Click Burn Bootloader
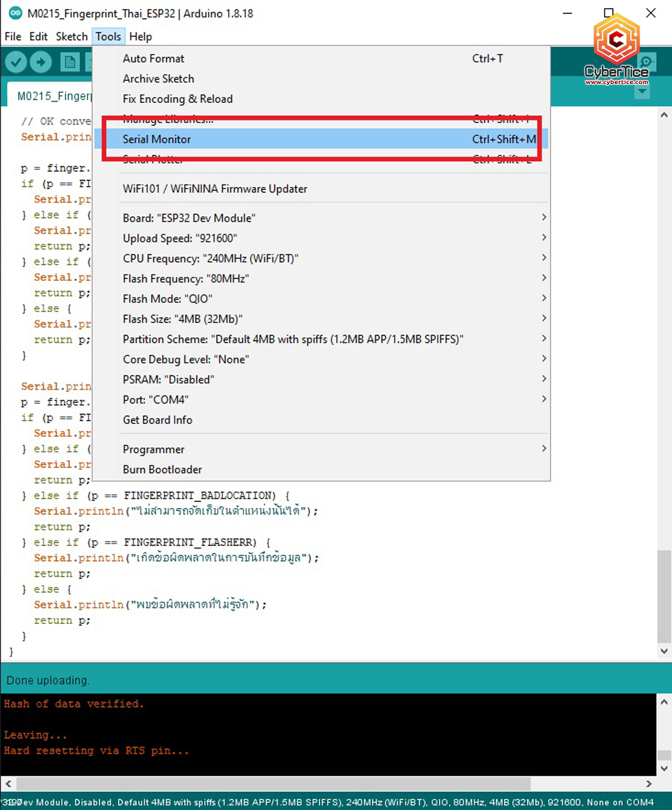Viewport: 672px width, 810px height. 162,469
